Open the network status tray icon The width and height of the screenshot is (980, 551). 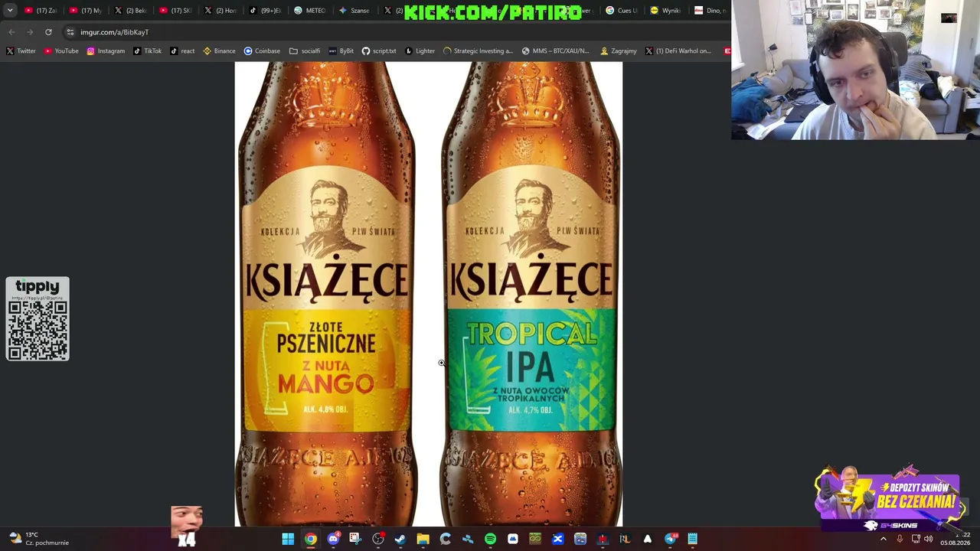click(916, 540)
